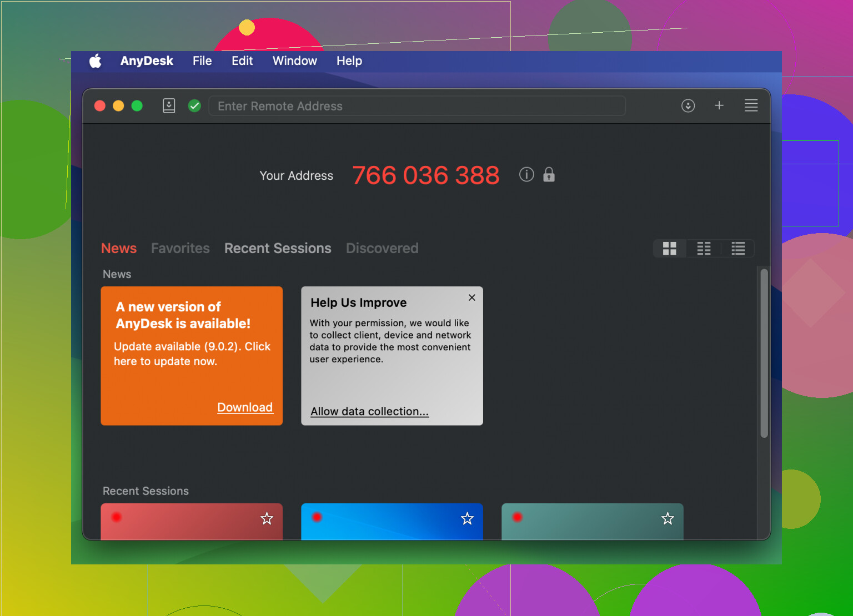Favorite the red recent session with star
Viewport: 853px width, 616px height.
click(267, 518)
